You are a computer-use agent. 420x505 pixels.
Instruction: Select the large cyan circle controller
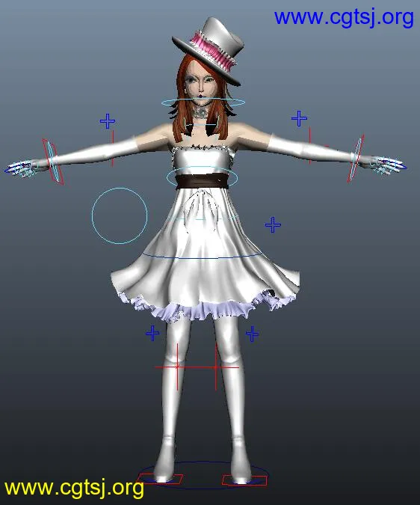pos(120,215)
